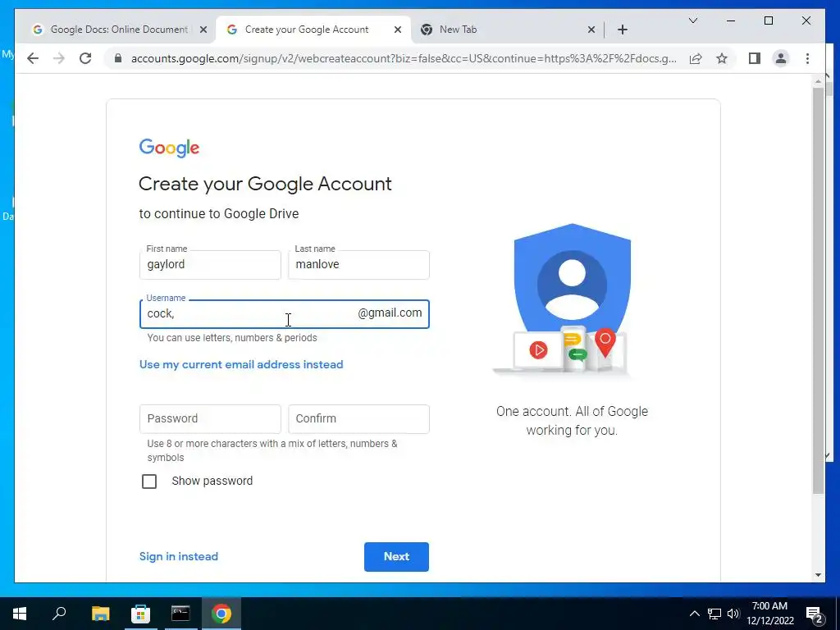Screen dimensions: 840x630
Task: Click the address bar URL
Action: click(404, 58)
